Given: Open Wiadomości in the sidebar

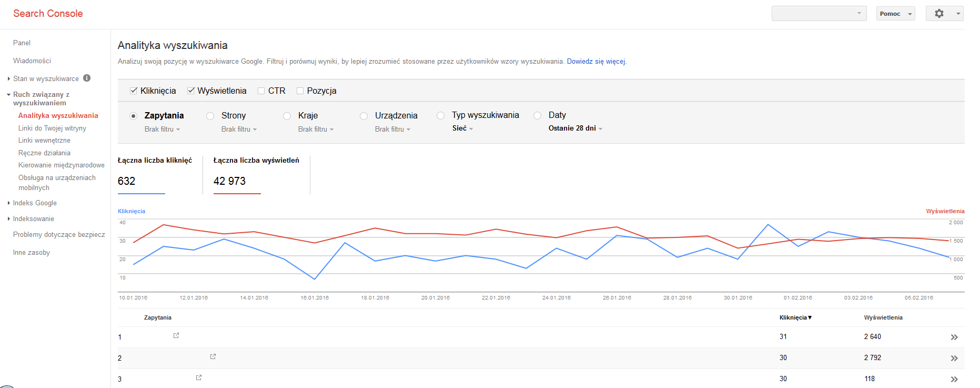Looking at the screenshot, I should coord(32,61).
